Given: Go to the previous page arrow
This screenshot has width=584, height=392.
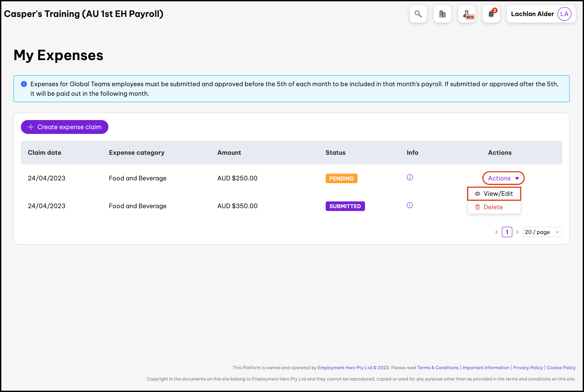Looking at the screenshot, I should click(x=496, y=232).
